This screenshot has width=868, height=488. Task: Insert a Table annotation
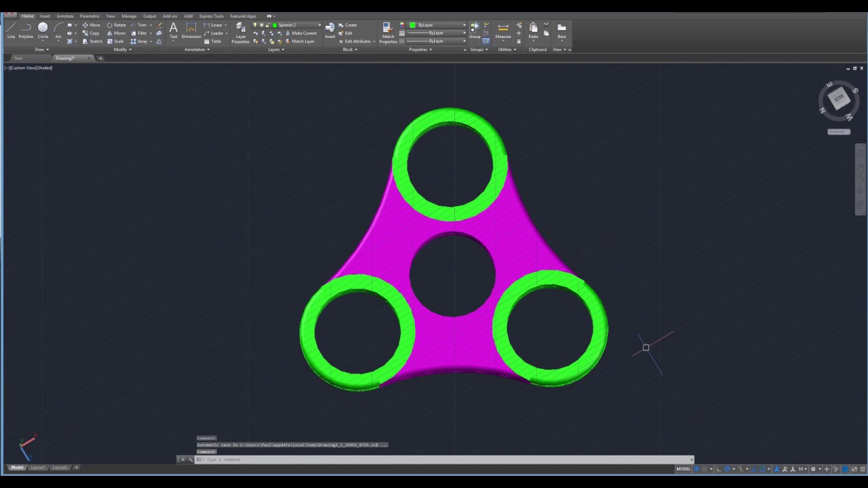pyautogui.click(x=213, y=41)
